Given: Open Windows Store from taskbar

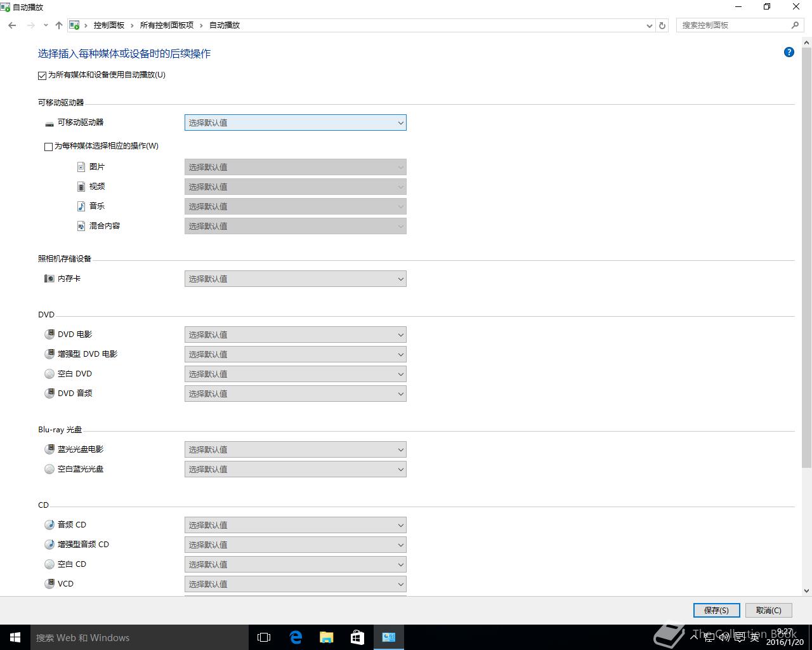Looking at the screenshot, I should pyautogui.click(x=358, y=637).
